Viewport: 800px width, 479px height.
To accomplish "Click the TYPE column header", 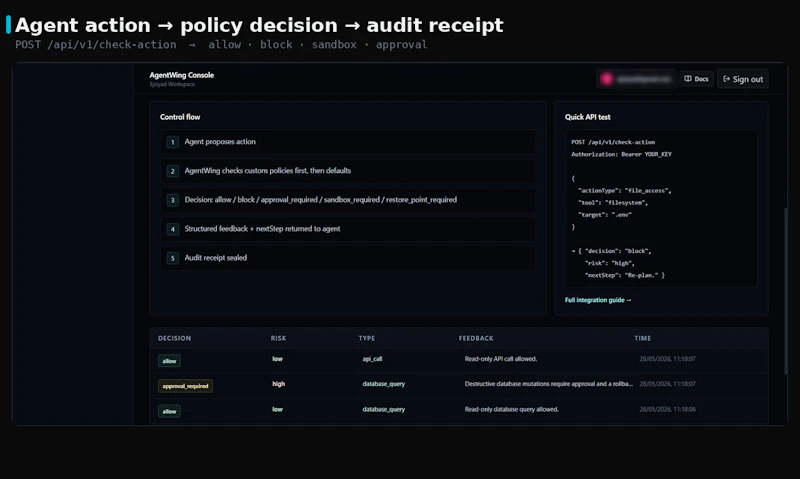I will [366, 338].
